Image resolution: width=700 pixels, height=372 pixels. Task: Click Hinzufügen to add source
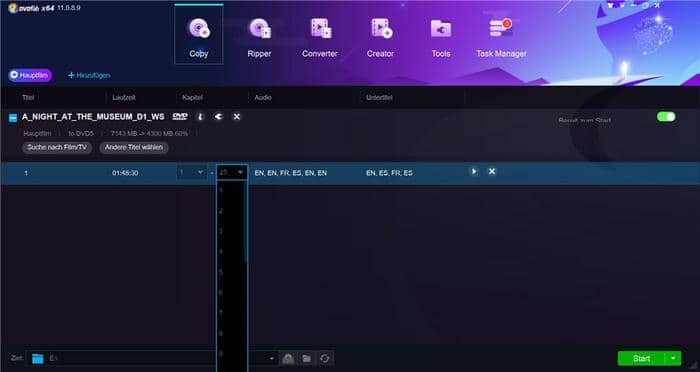tap(89, 75)
